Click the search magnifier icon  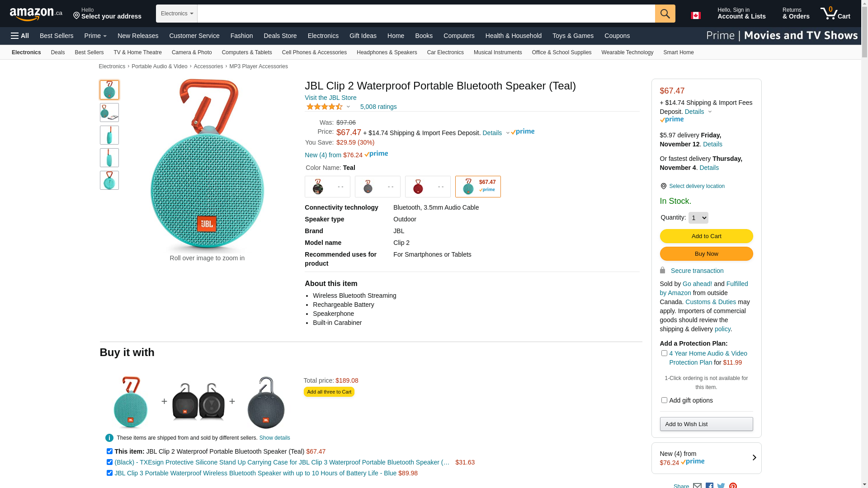pos(665,14)
